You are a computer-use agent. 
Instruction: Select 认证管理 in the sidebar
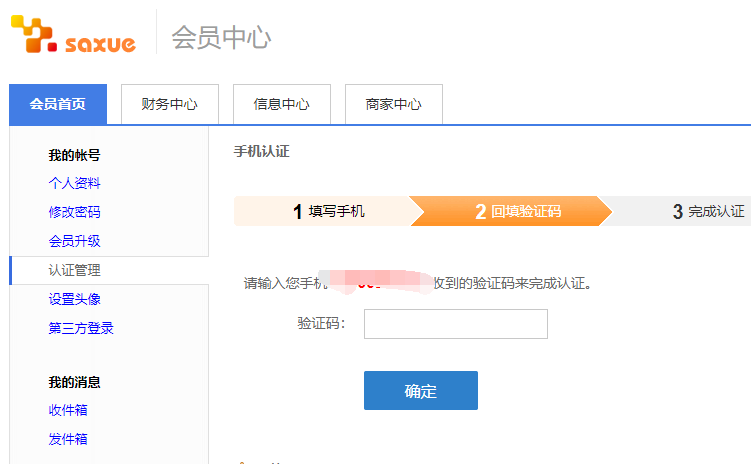click(74, 270)
